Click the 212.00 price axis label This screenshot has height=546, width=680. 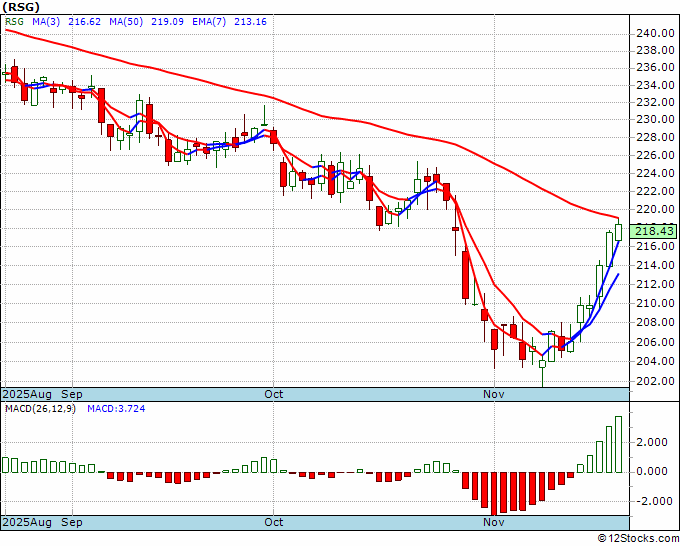click(655, 284)
